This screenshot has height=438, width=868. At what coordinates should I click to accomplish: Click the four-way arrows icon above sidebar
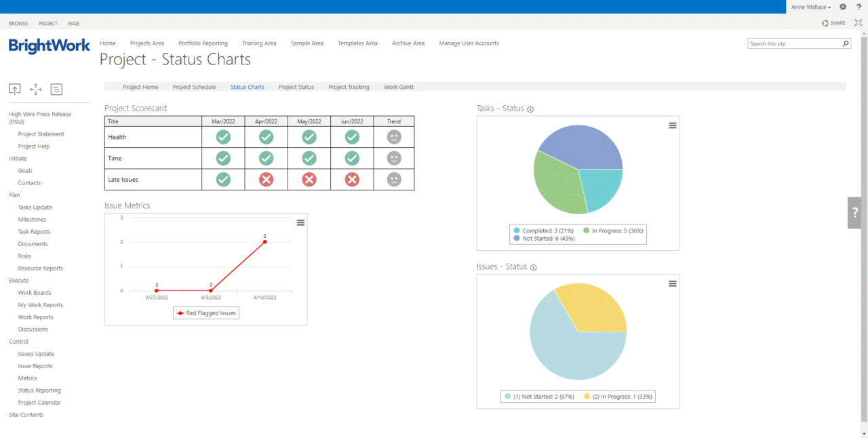pyautogui.click(x=36, y=89)
